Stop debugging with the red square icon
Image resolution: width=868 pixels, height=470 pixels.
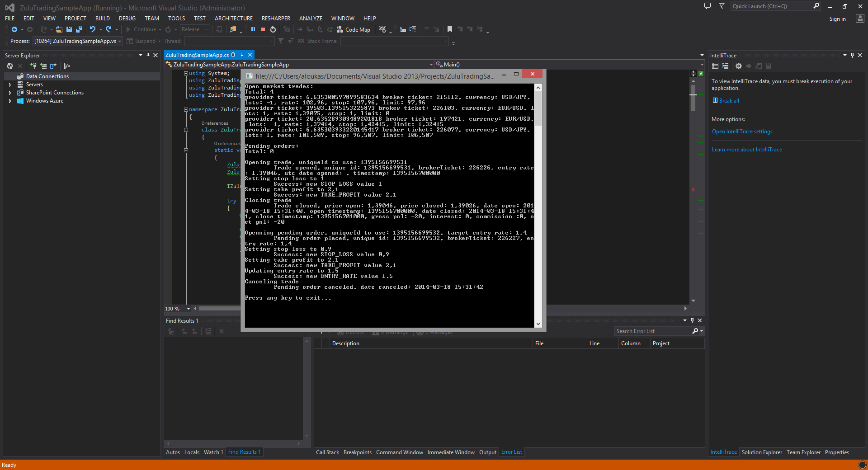(263, 29)
